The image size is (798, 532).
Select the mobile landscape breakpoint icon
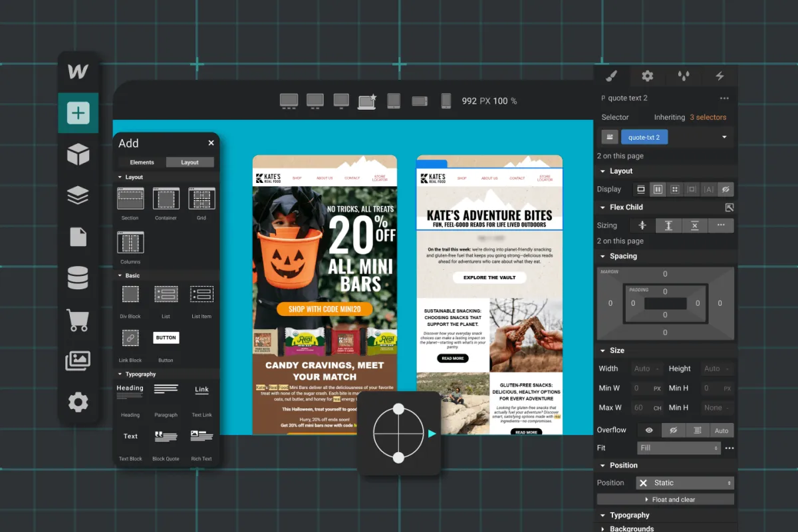[x=420, y=101]
